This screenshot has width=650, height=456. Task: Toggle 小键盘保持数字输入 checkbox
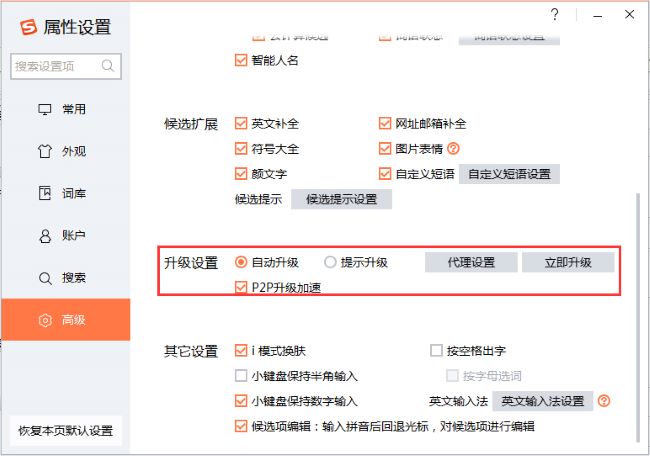pos(241,401)
